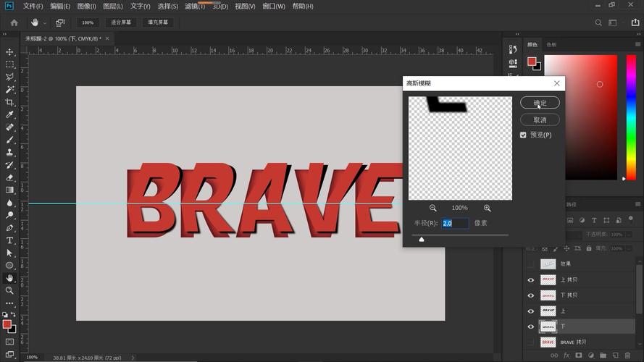Click the radius slider in Gaussian blur dialog
644x362 pixels.
(x=422, y=238)
